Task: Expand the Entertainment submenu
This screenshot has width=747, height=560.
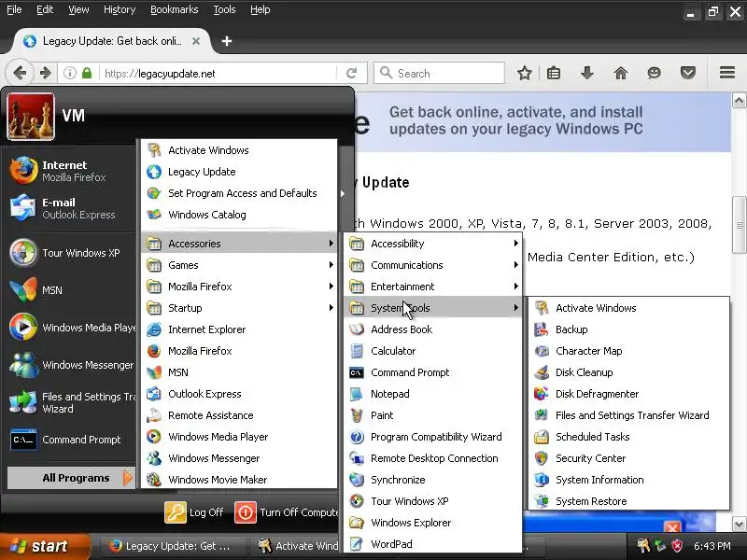Action: [x=433, y=287]
